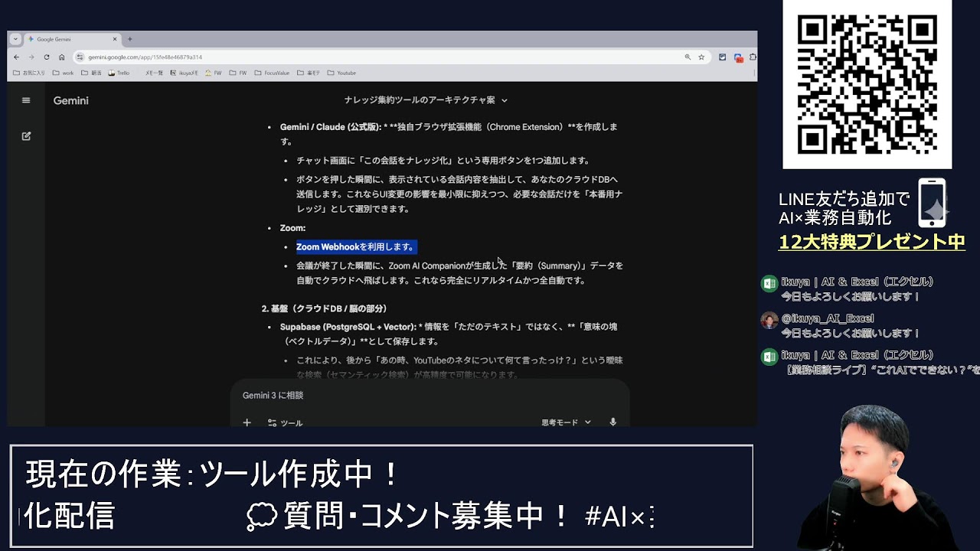This screenshot has width=980, height=551.
Task: Open the 就活 bookmarks folder
Action: click(x=91, y=73)
